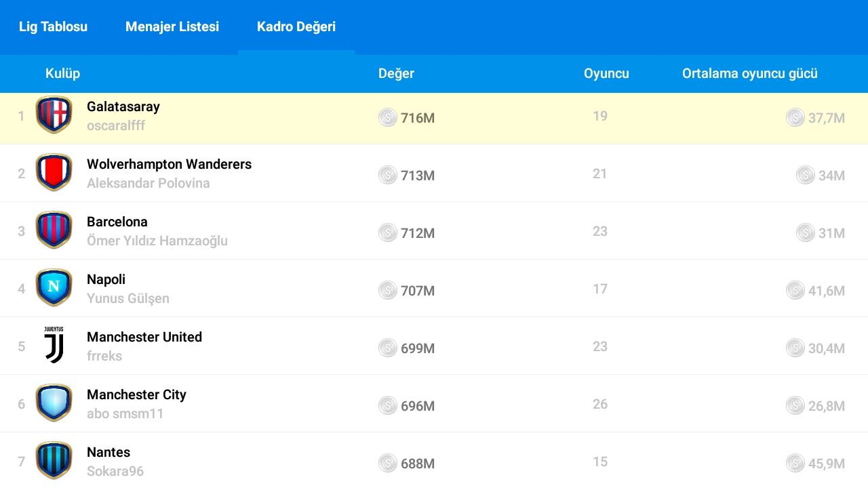Click rank number 1 of Galatasaray

[21, 116]
